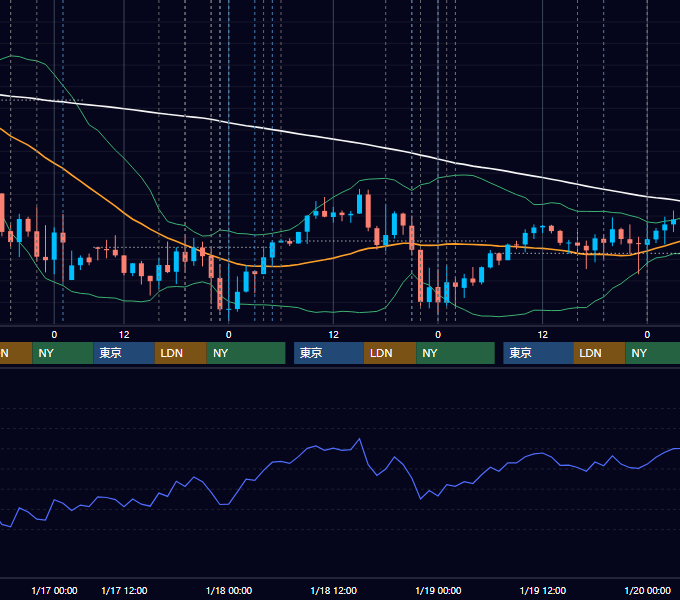This screenshot has height=600, width=680.
Task: Select the 1/20 00:00 date label
Action: tap(647, 590)
